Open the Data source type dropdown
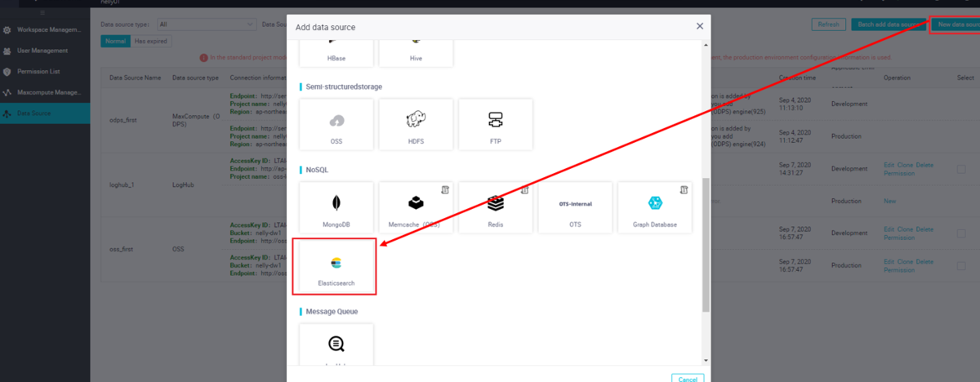 207,24
